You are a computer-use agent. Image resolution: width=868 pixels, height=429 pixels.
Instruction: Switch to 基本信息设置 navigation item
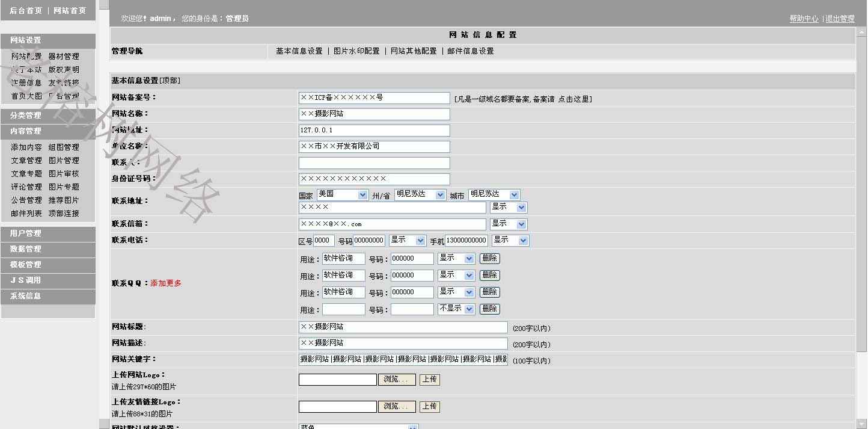coord(299,51)
